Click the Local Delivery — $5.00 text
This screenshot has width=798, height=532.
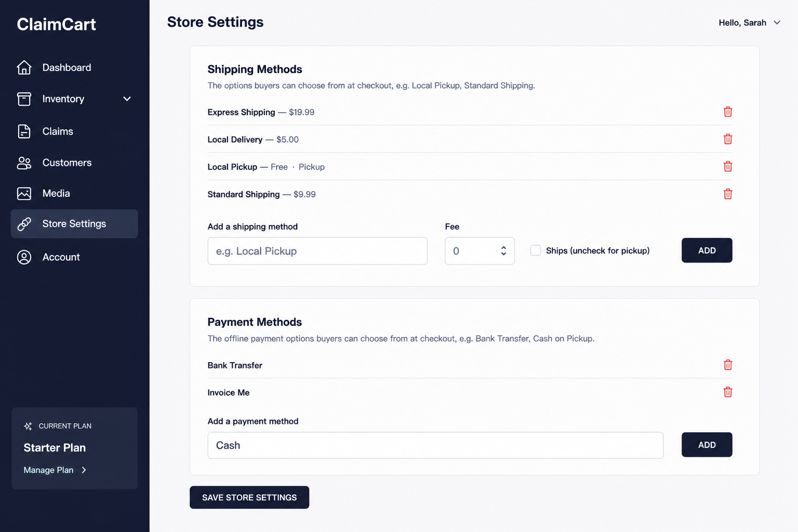[253, 140]
